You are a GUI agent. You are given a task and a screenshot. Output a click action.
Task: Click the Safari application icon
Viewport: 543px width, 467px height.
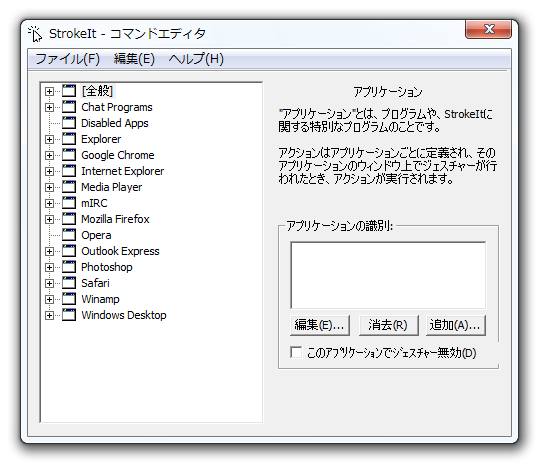coord(69,283)
